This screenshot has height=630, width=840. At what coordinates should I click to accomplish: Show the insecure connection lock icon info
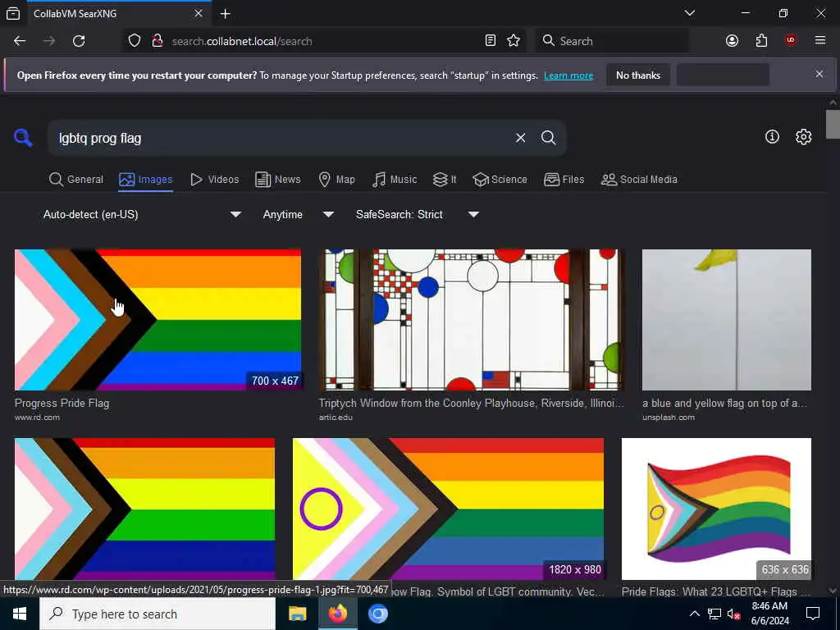point(157,41)
